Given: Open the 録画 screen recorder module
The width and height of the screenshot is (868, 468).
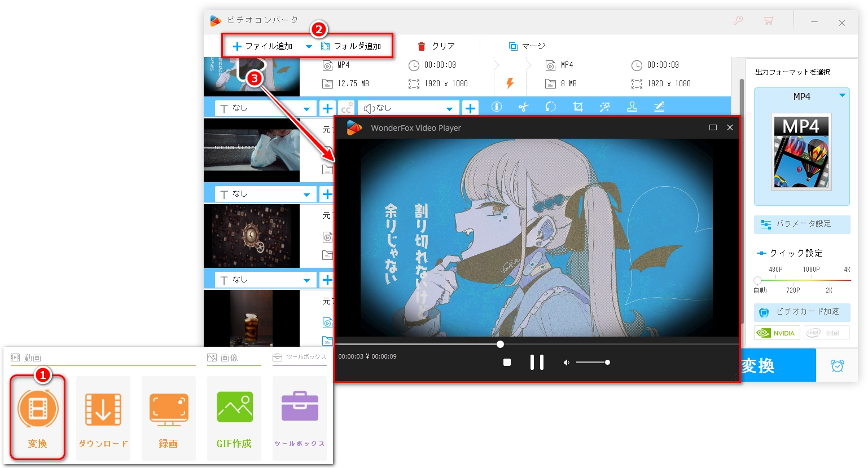Looking at the screenshot, I should tap(169, 418).
